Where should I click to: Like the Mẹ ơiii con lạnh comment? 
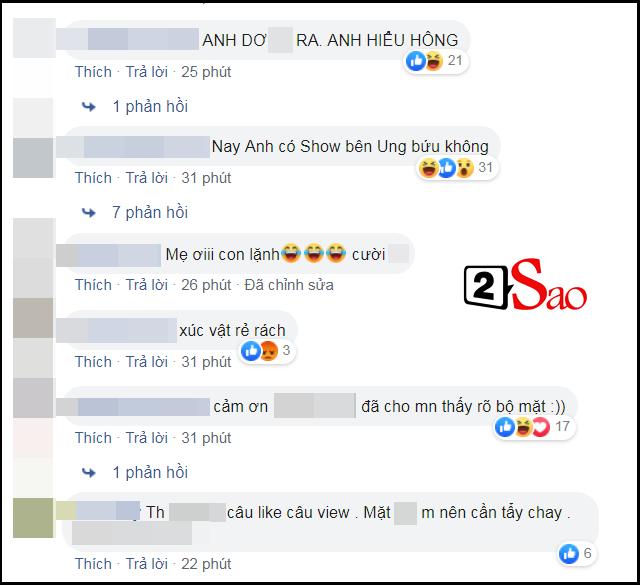click(93, 285)
